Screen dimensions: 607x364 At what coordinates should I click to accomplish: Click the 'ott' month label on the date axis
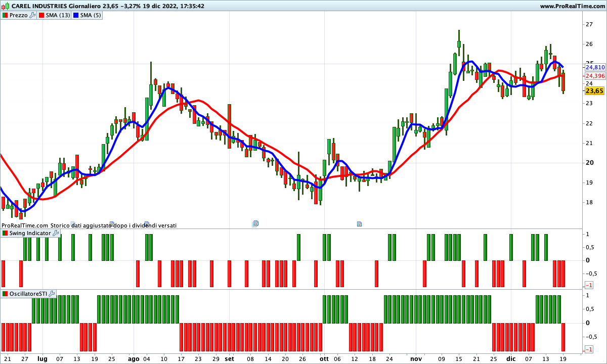click(324, 359)
